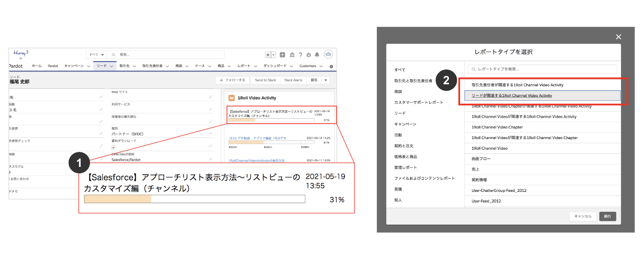Select 取引先責任者が関連する1Roll Channel Video Activity
This screenshot has height=261, width=644.
click(x=542, y=85)
